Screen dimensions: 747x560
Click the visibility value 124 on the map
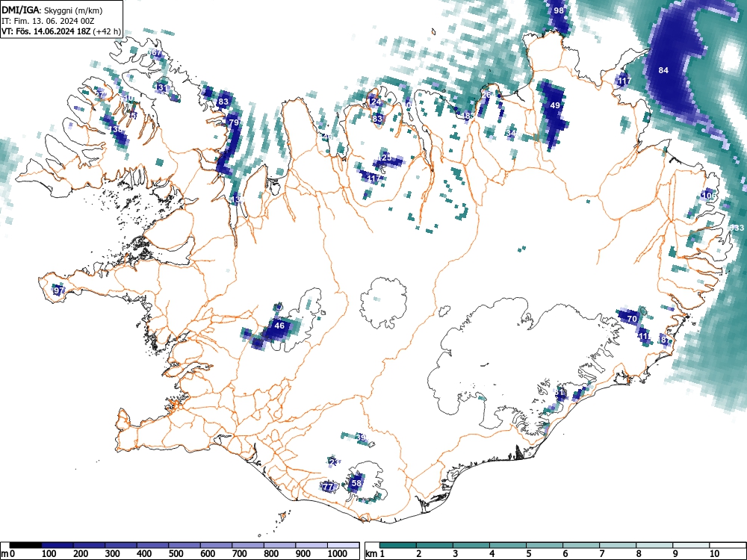[374, 102]
